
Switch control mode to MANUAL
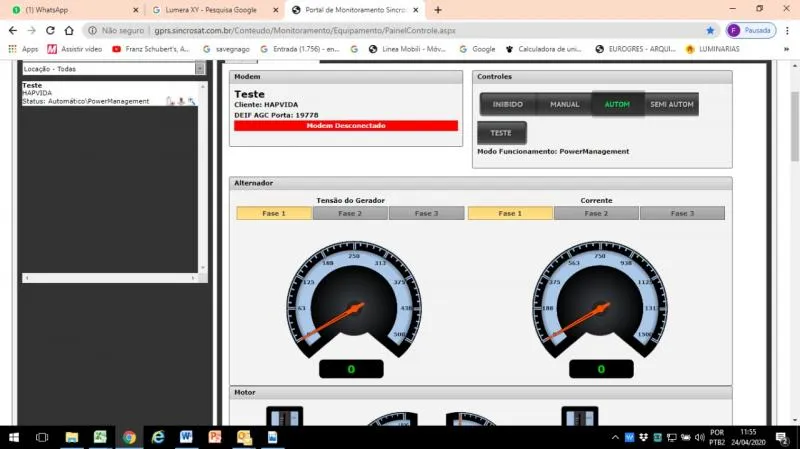coord(564,104)
